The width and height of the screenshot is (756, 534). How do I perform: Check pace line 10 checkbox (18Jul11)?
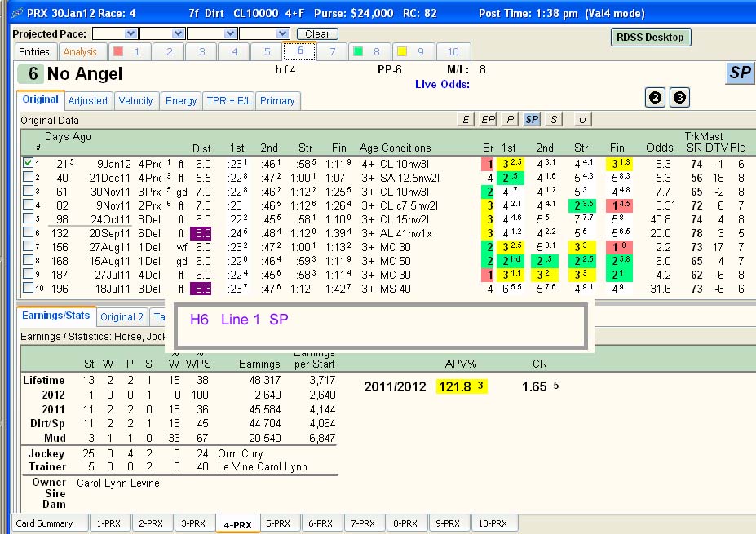(28, 288)
